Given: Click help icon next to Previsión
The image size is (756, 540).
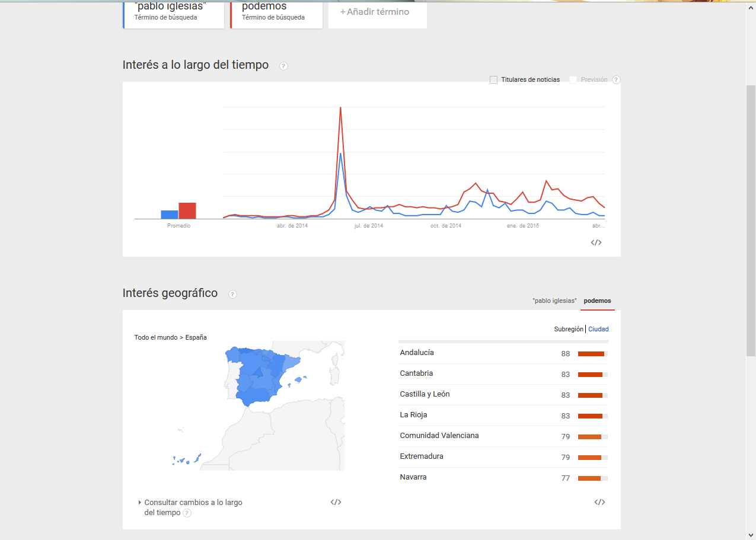Looking at the screenshot, I should click(616, 79).
